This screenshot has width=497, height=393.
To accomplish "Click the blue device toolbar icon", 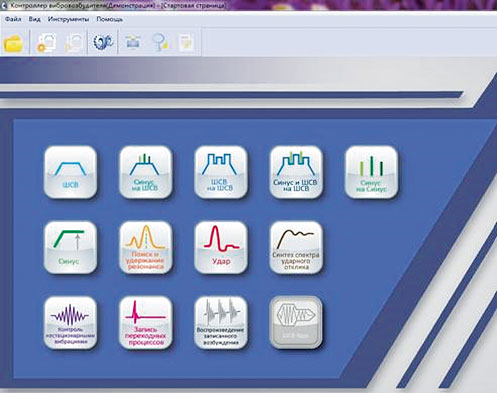I will click(x=132, y=42).
